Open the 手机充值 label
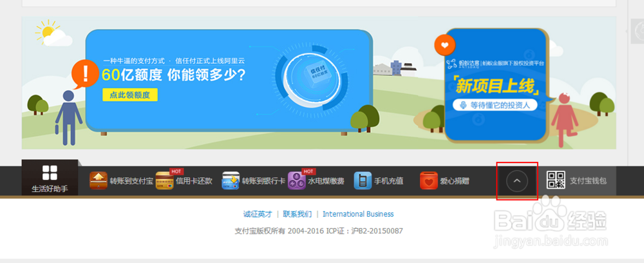The width and height of the screenshot is (644, 263). 388,180
